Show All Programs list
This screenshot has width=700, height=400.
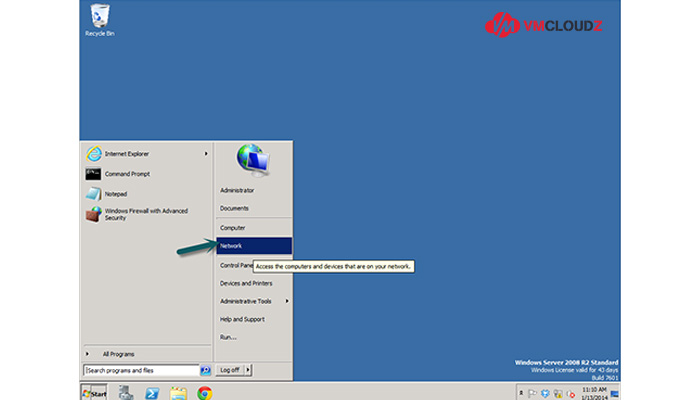(118, 354)
